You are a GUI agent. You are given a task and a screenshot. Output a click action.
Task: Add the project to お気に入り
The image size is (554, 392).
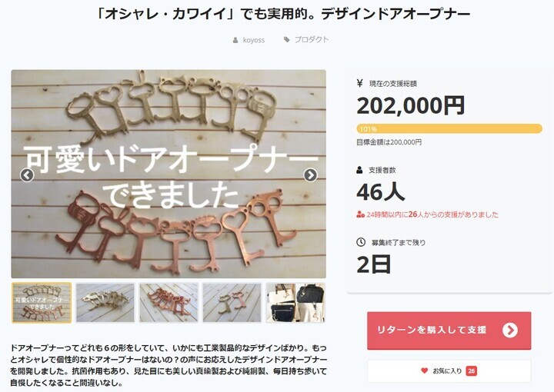pos(449,370)
